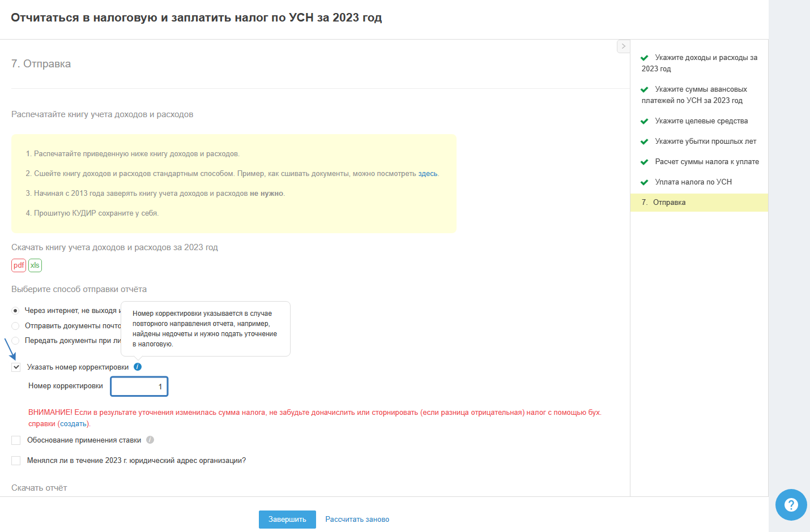This screenshot has height=532, width=810.
Task: Go to step Уплата налога по УСН
Action: coord(693,182)
